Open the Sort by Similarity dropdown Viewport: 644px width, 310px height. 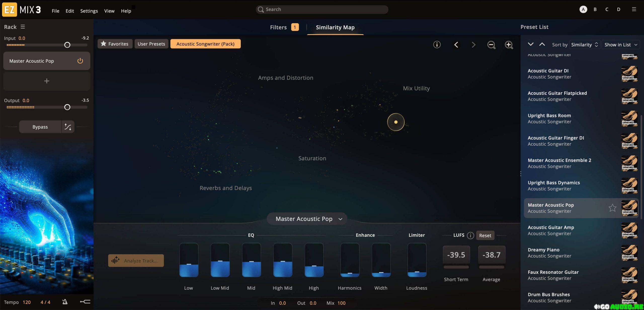click(x=584, y=45)
